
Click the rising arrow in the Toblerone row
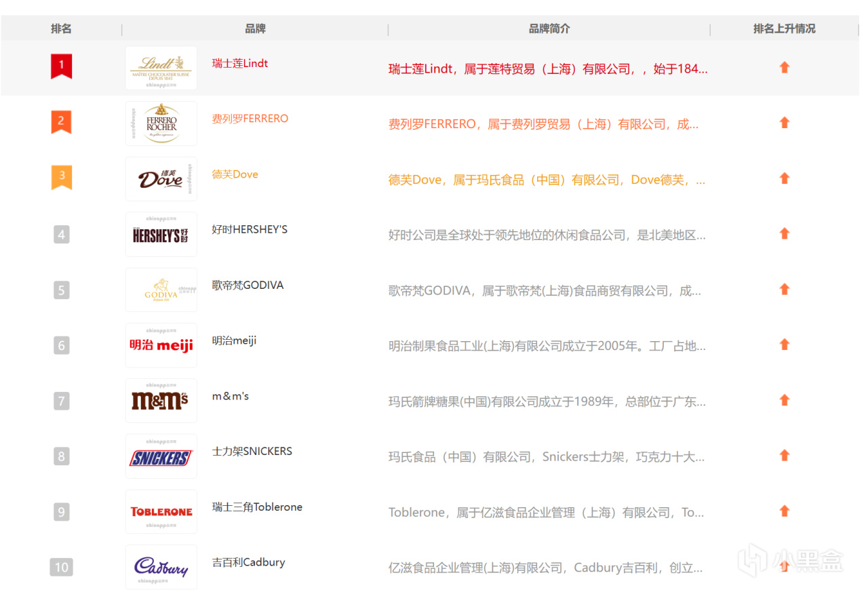[x=785, y=511]
